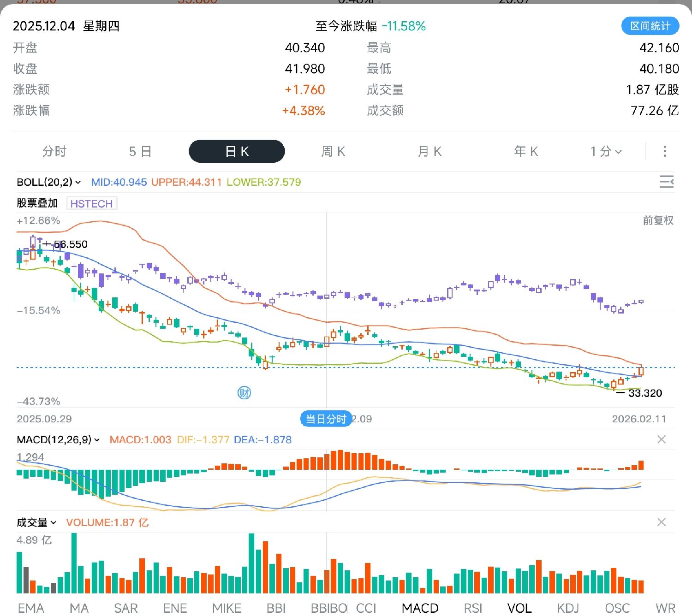Viewport: 692px width, 616px height.
Task: Open the three-dot more options menu
Action: coord(664,151)
